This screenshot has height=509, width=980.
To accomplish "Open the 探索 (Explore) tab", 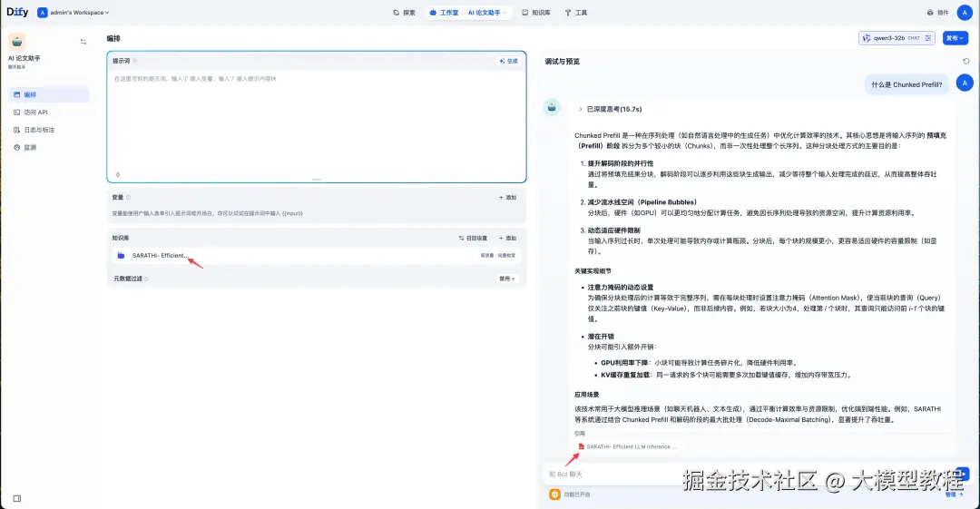I will click(404, 13).
